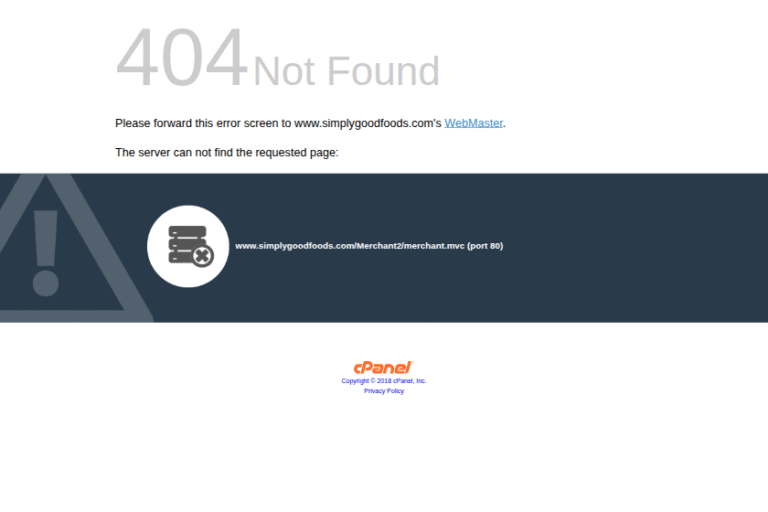
Task: Click the (port 80) label
Action: pyautogui.click(x=485, y=246)
